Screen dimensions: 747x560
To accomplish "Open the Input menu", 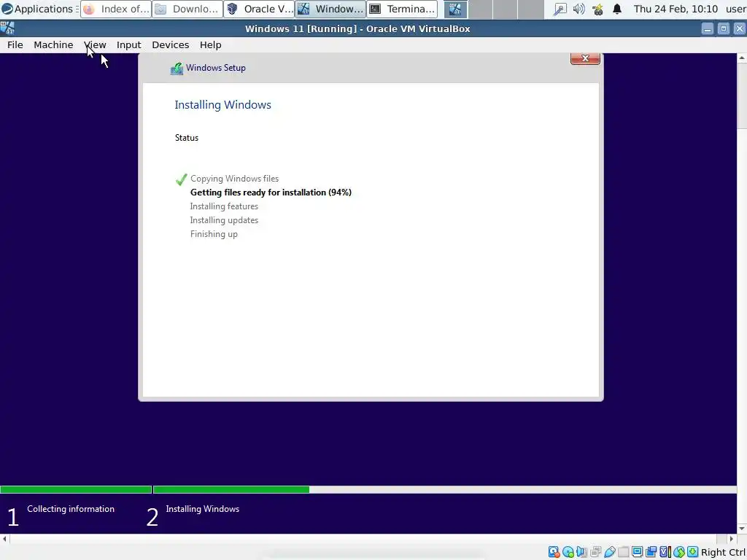I will [128, 44].
